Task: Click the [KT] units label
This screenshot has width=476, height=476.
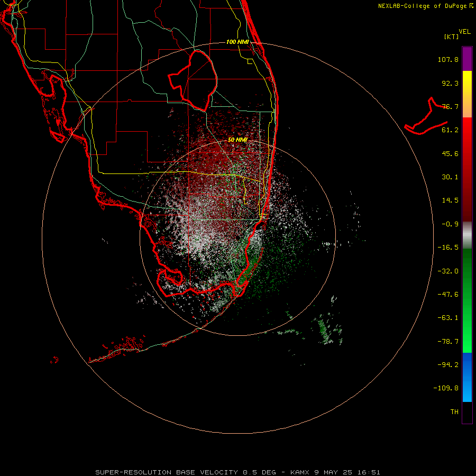Action: pyautogui.click(x=452, y=36)
